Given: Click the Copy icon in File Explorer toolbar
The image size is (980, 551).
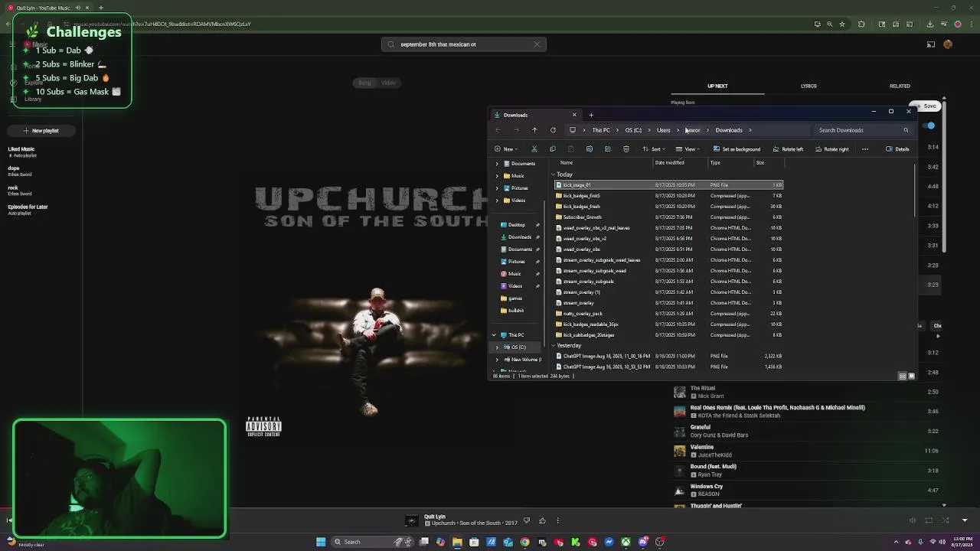Looking at the screenshot, I should (x=553, y=149).
